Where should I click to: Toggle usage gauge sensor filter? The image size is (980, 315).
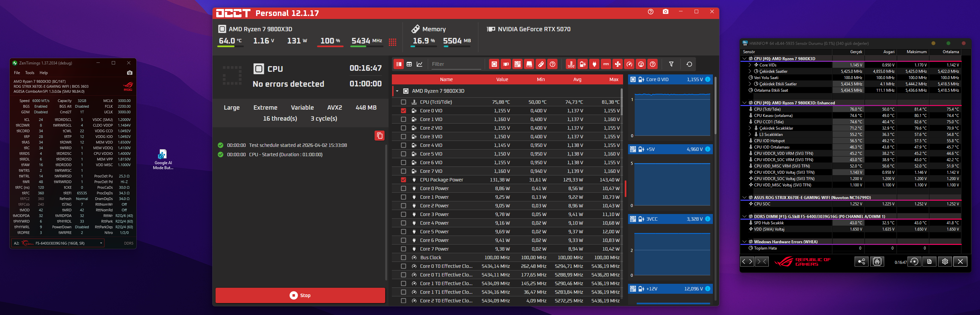pos(641,64)
